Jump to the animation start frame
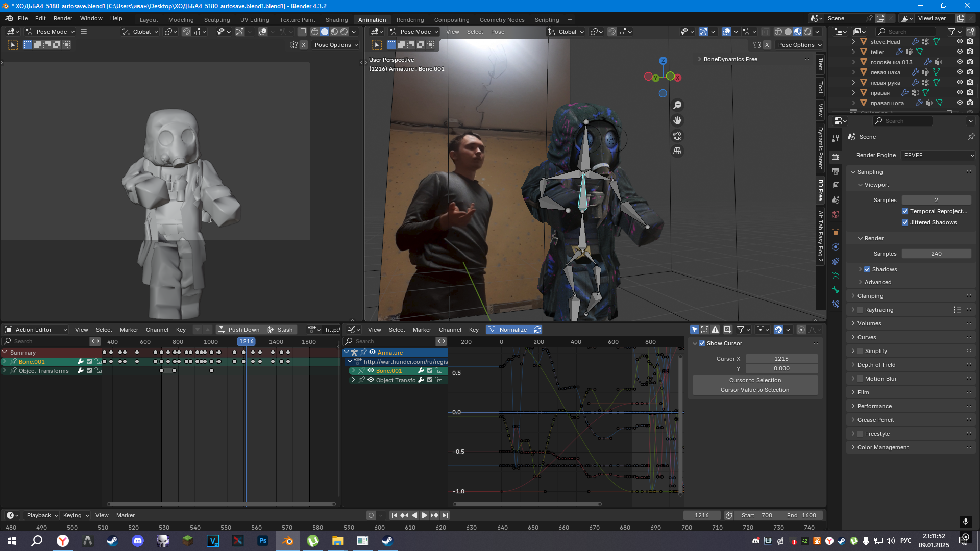Viewport: 980px width, 551px height. click(394, 515)
